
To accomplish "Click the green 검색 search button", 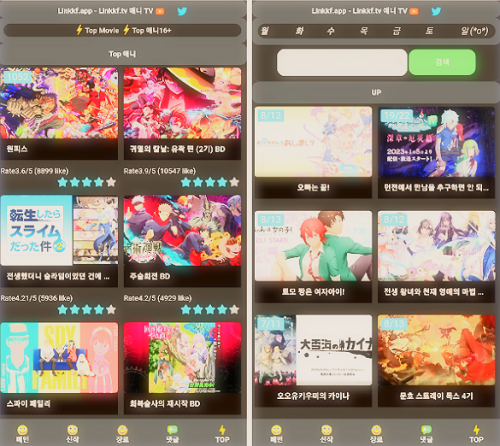I will pyautogui.click(x=442, y=62).
